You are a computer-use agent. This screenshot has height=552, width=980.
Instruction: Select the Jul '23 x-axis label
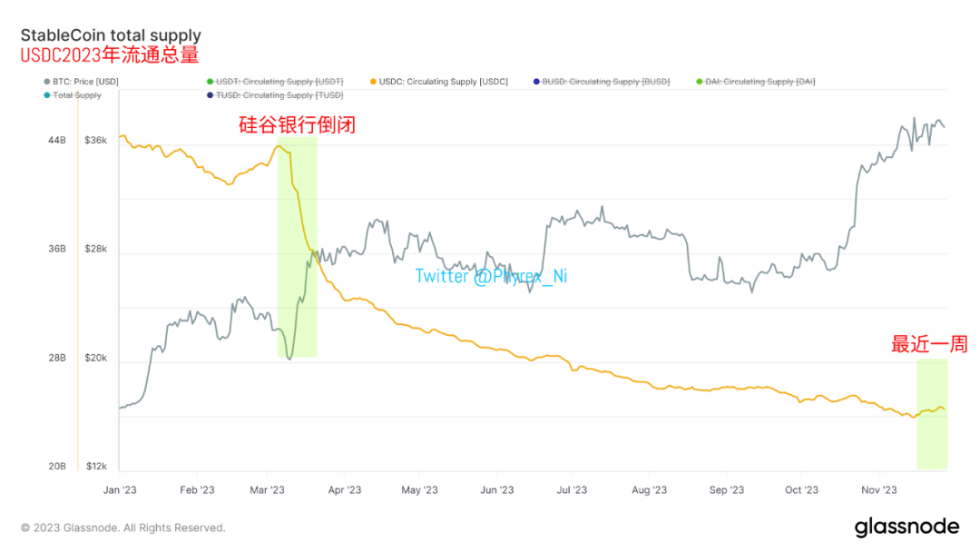tap(572, 489)
